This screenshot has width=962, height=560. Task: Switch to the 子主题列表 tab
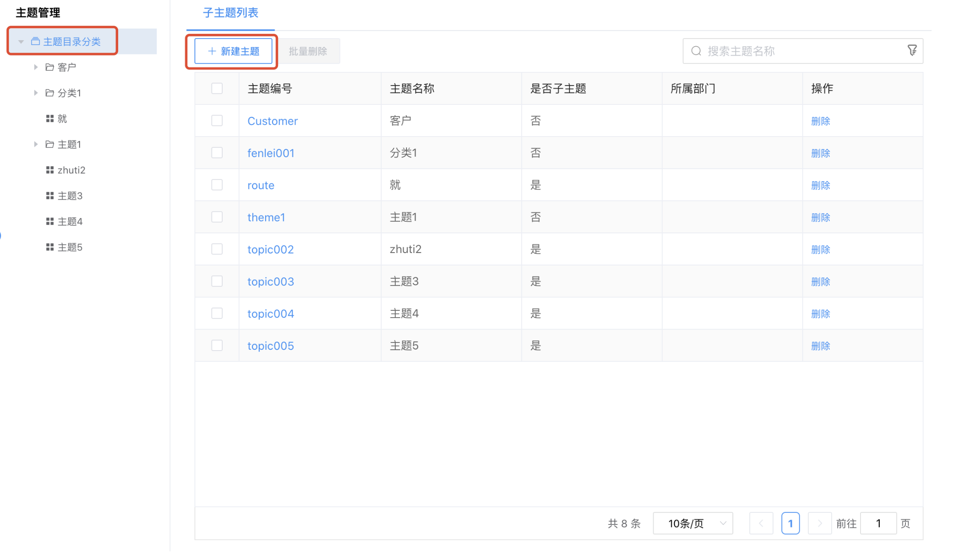(x=230, y=13)
